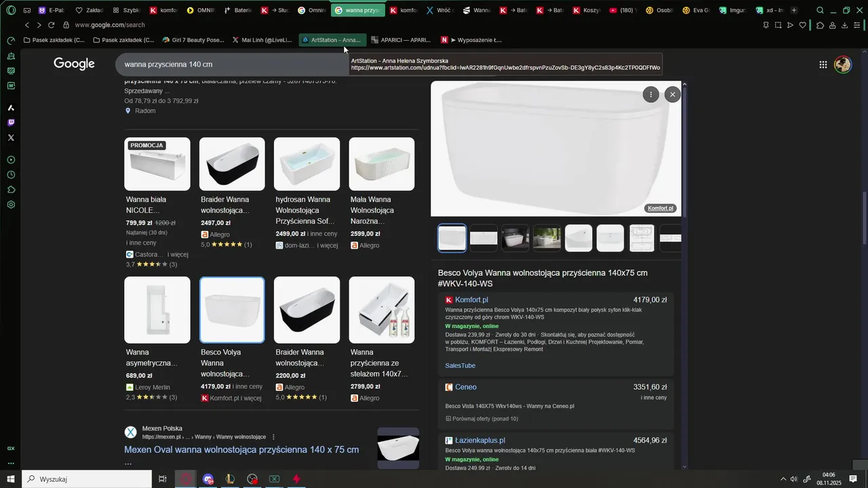Open Mexen result three-dot menu
This screenshot has height=488, width=868.
(x=273, y=437)
